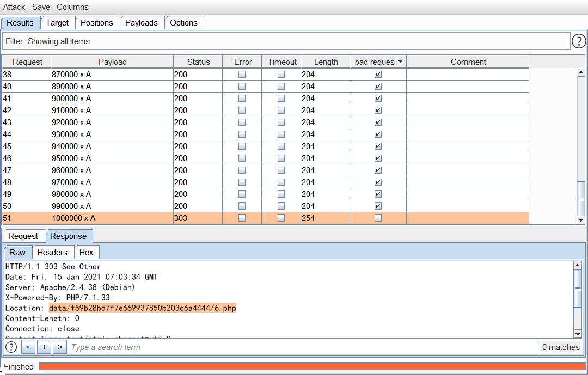Sort by Request column header

[x=27, y=62]
